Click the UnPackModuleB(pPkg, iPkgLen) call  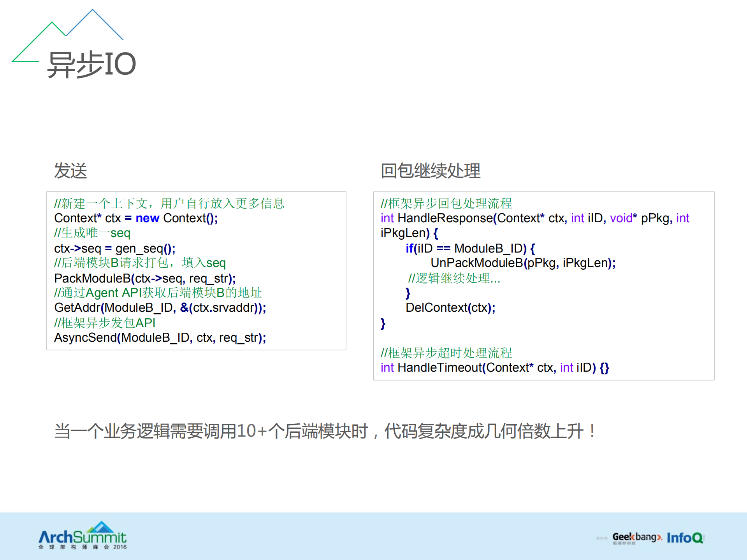[x=523, y=263]
